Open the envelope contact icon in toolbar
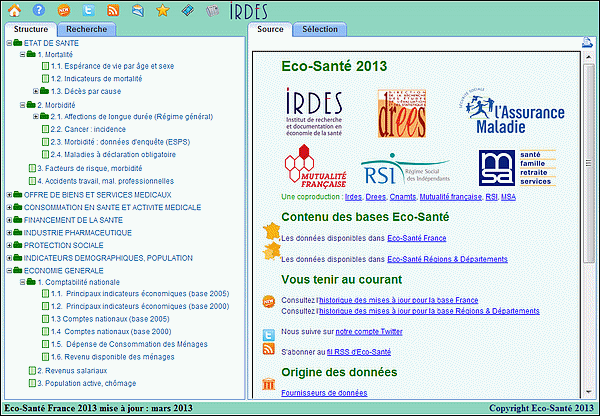600x416 pixels. pyautogui.click(x=138, y=10)
